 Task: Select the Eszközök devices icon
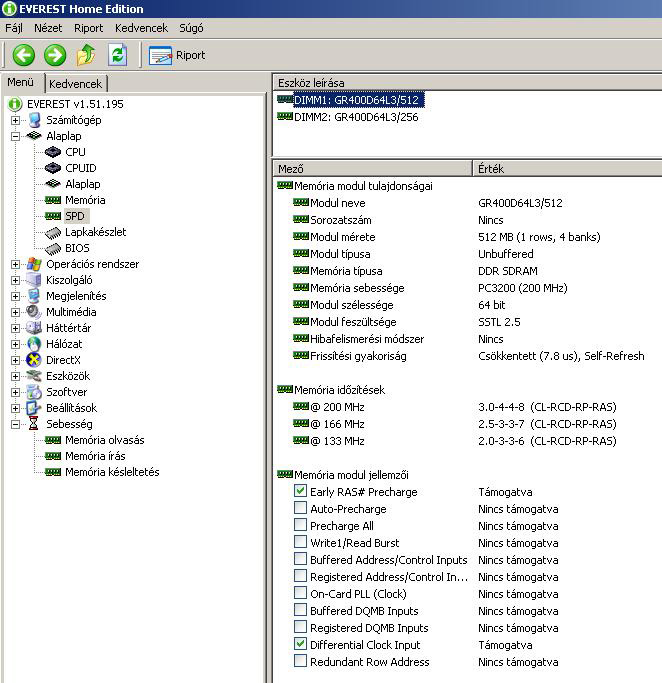(34, 376)
